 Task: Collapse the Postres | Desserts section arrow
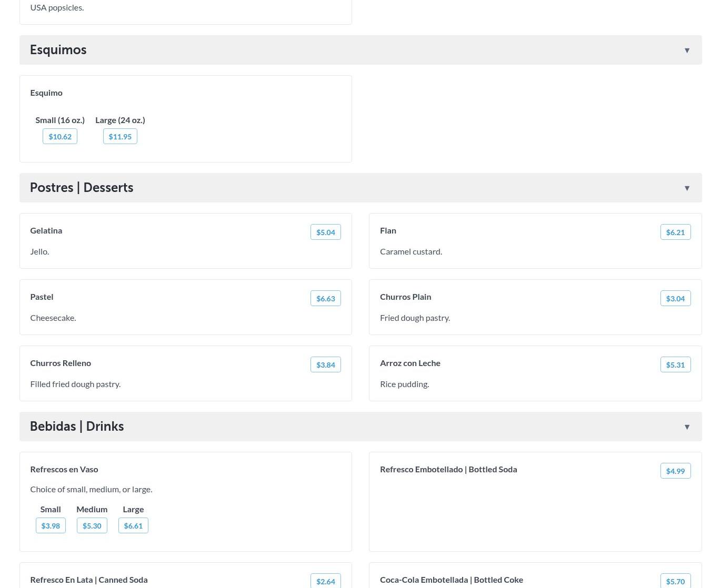[687, 188]
